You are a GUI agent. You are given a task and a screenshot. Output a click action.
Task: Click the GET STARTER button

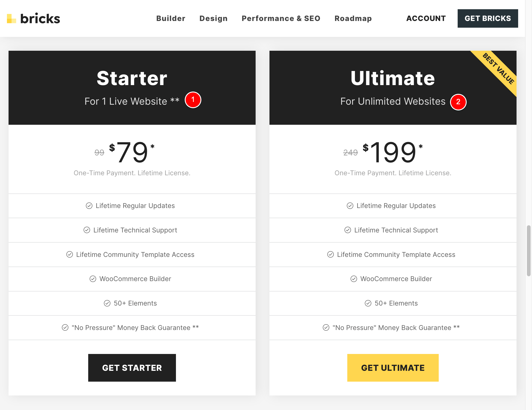pos(132,368)
